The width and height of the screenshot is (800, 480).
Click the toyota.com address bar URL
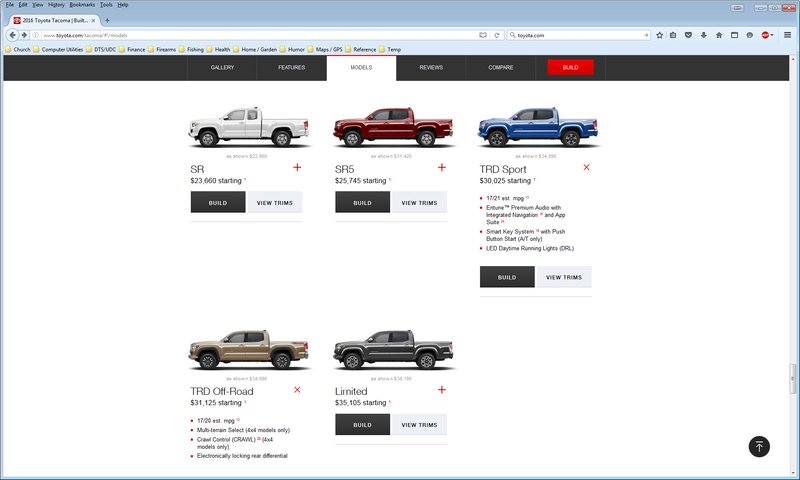tap(85, 35)
